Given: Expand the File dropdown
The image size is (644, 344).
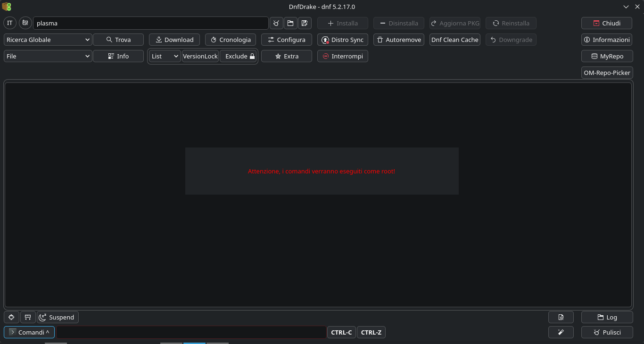Looking at the screenshot, I should [x=48, y=56].
